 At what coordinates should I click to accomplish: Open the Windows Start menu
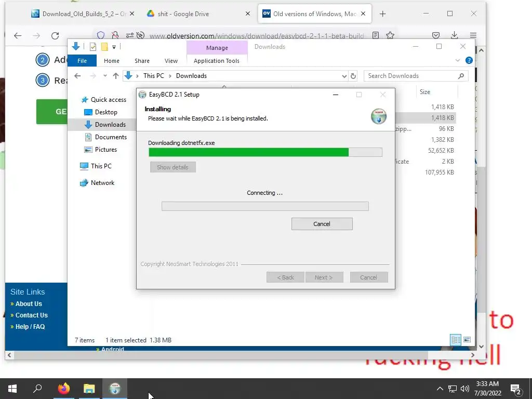(12, 389)
